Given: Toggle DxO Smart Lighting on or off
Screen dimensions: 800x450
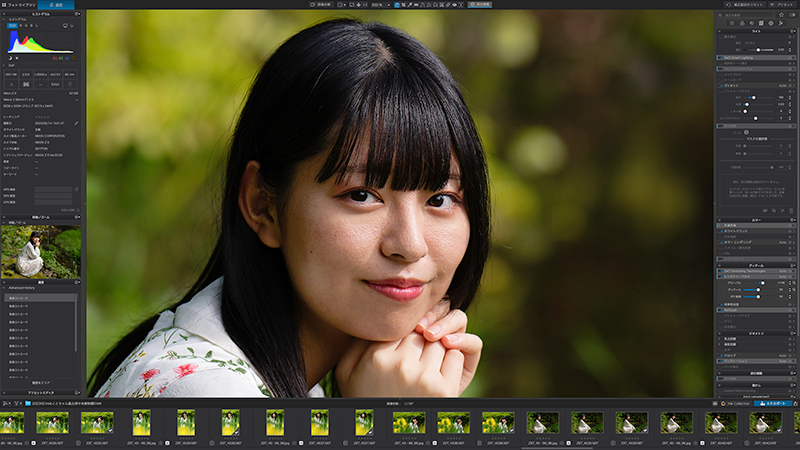Looking at the screenshot, I should pyautogui.click(x=721, y=58).
